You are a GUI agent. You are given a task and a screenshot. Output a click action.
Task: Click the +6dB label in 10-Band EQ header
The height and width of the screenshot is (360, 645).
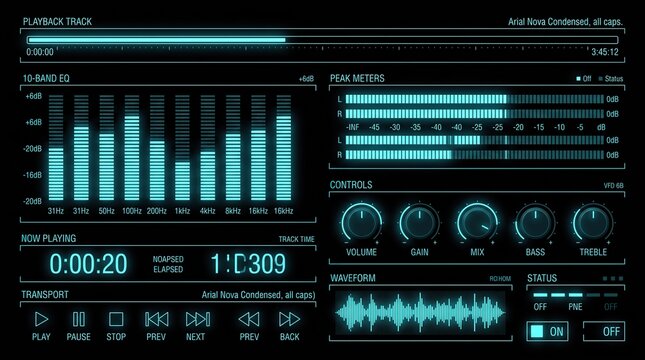click(306, 79)
